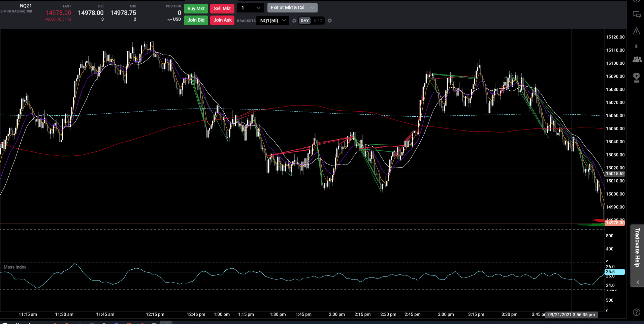Open bracket settings gear beside NQ1(50)
Image resolution: width=644 pixels, height=324 pixels.
pos(294,21)
